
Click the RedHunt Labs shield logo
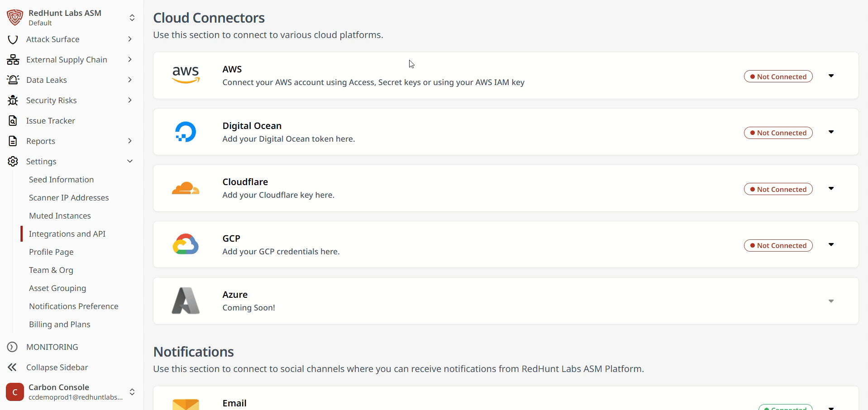pyautogui.click(x=15, y=18)
